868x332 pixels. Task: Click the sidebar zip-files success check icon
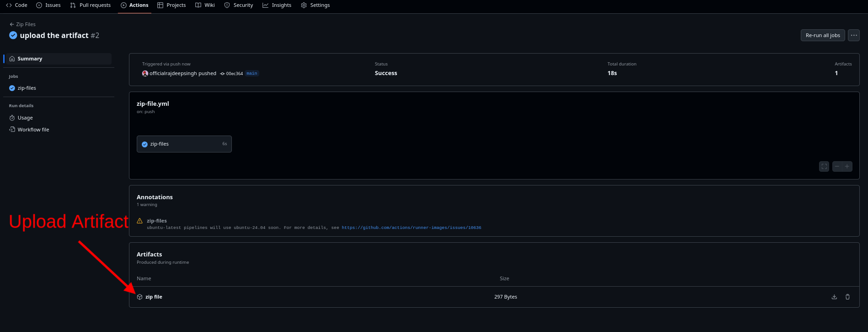(12, 88)
